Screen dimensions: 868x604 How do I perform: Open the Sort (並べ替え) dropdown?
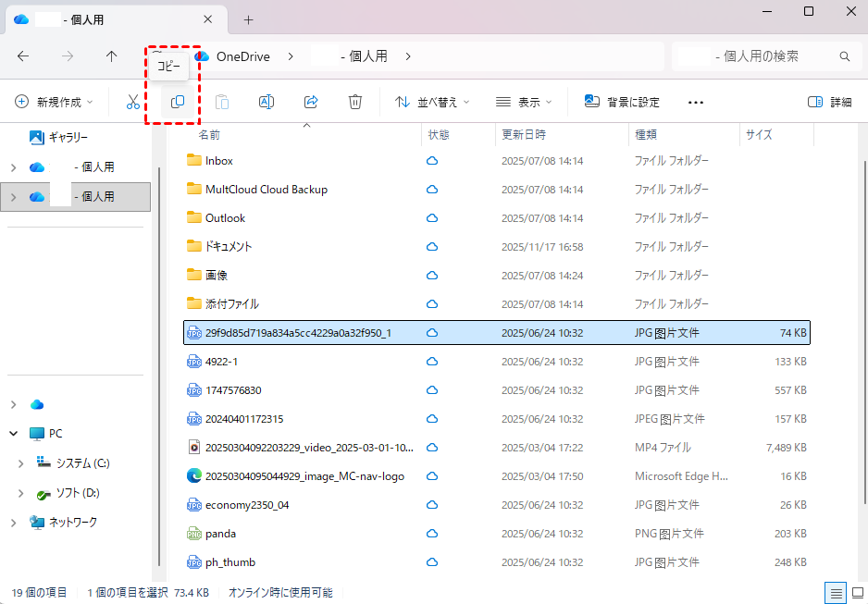tap(432, 102)
